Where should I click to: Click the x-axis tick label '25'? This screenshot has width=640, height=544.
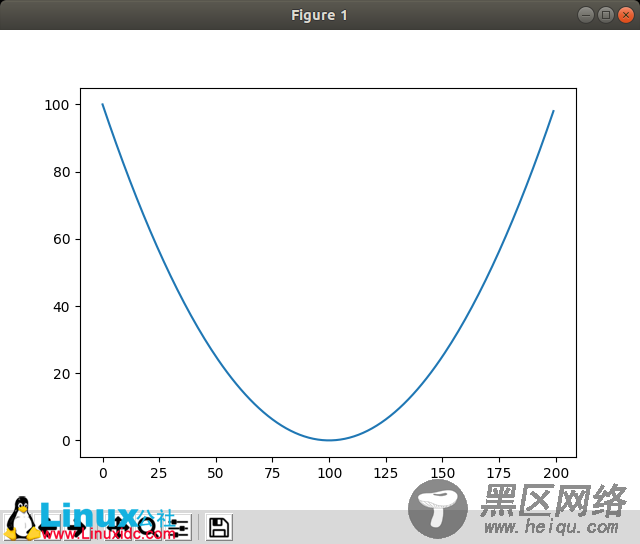pyautogui.click(x=159, y=473)
